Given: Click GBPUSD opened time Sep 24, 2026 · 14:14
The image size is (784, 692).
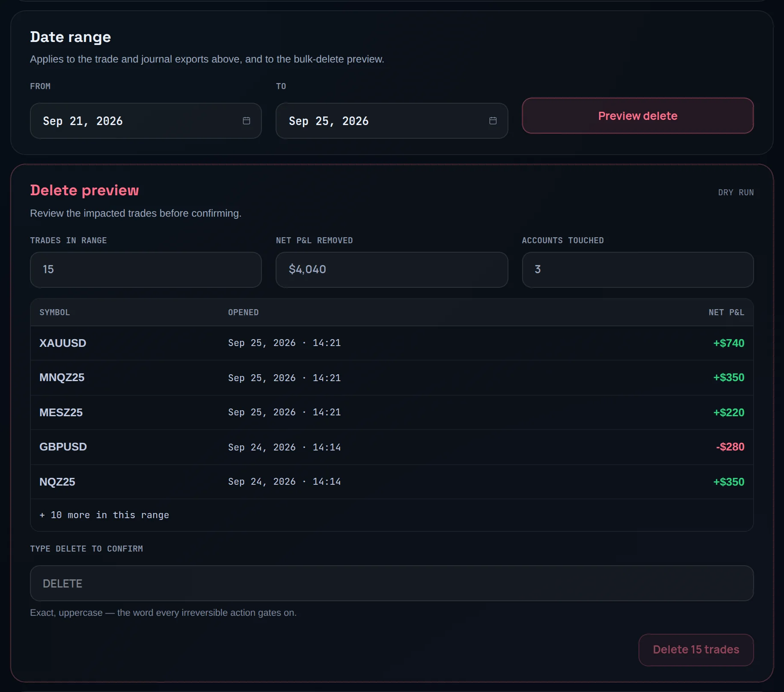Looking at the screenshot, I should tap(285, 447).
